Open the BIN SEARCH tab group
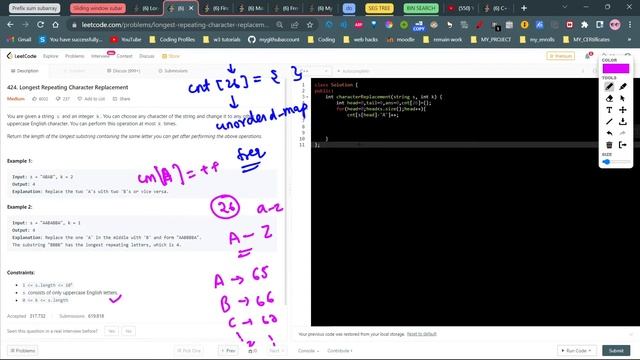640x360 pixels. [x=420, y=8]
